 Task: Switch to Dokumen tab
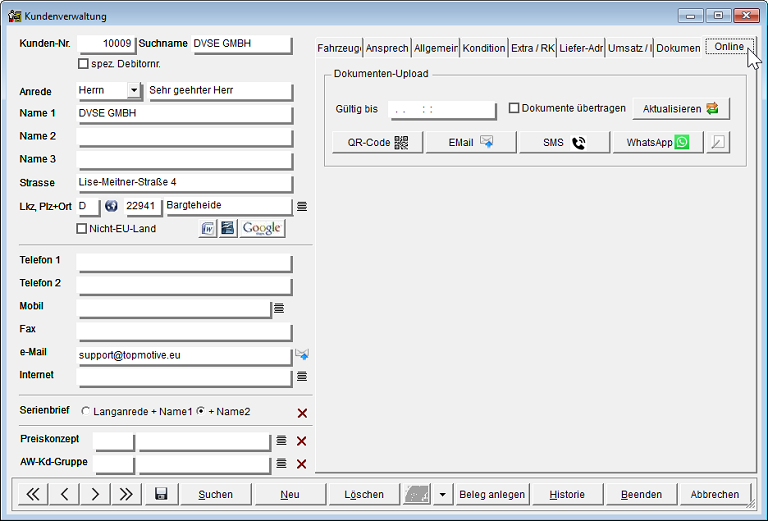[678, 48]
